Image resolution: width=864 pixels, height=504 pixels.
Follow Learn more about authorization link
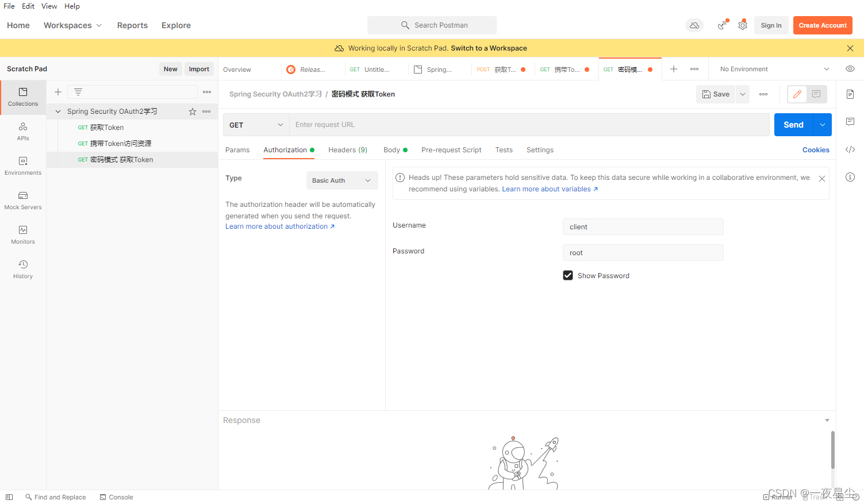279,226
